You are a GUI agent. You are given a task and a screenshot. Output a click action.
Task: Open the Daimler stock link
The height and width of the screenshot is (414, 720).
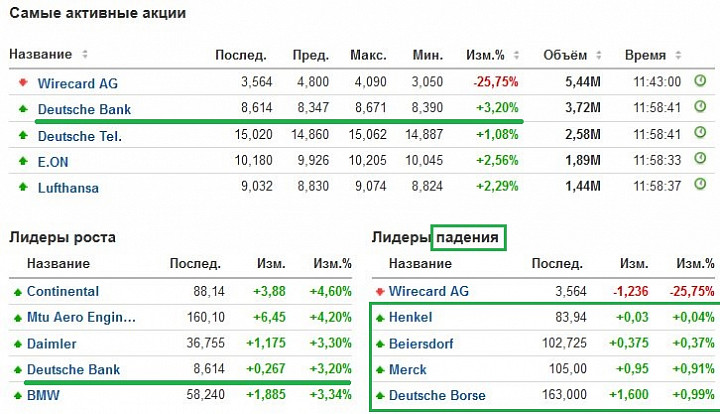click(x=51, y=344)
